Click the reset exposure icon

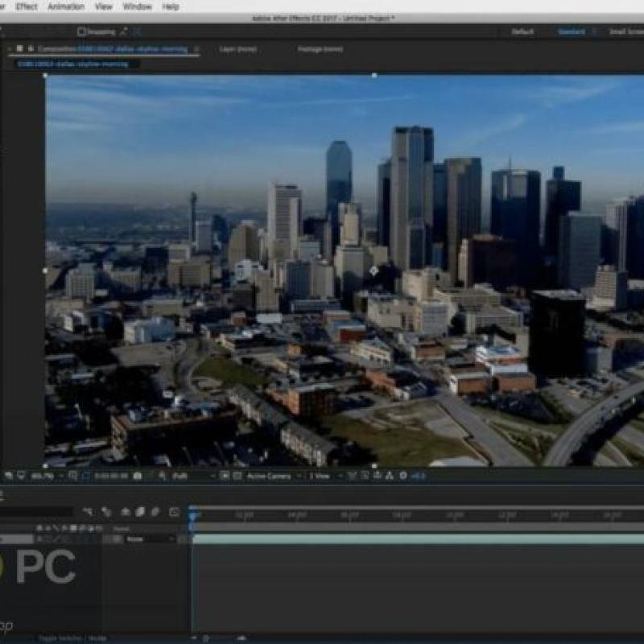click(x=403, y=476)
